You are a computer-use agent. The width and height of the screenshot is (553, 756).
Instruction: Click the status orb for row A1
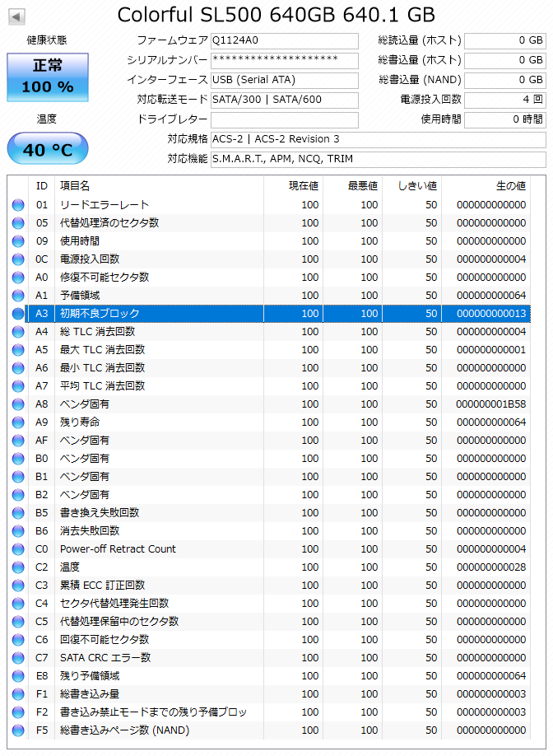point(18,296)
